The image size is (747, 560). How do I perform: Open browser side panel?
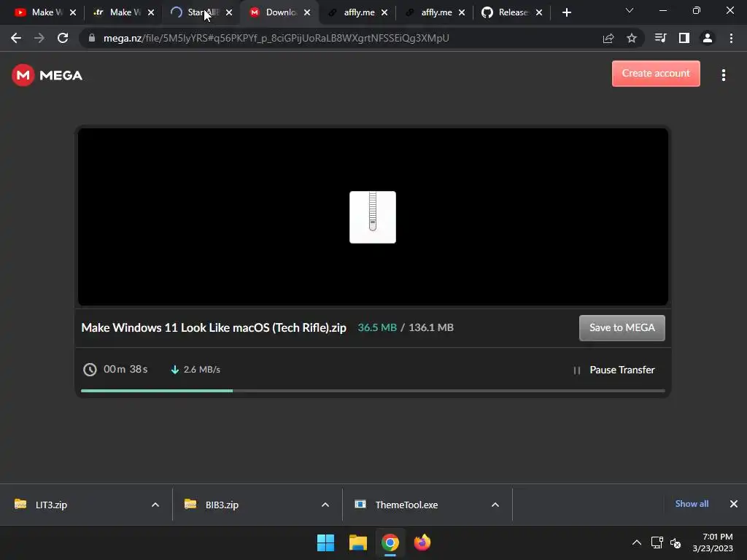pos(684,38)
